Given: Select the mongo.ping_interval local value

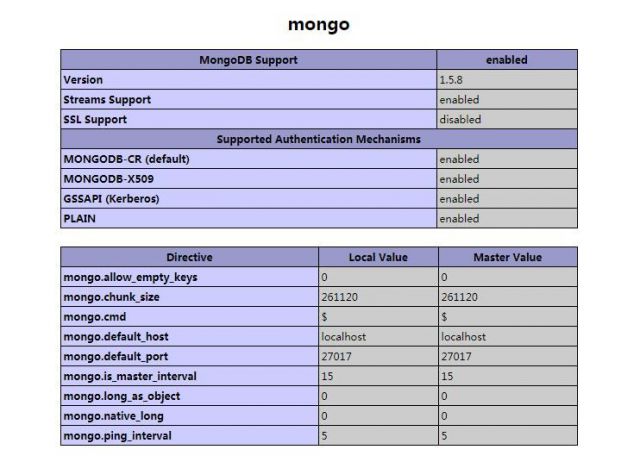Looking at the screenshot, I should tap(324, 436).
